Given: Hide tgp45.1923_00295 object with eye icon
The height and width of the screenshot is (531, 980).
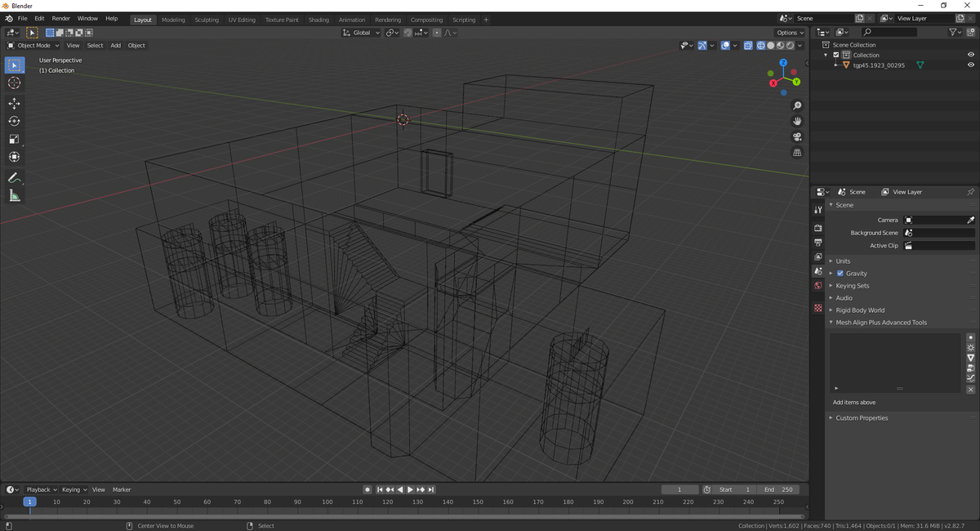Looking at the screenshot, I should click(x=970, y=65).
